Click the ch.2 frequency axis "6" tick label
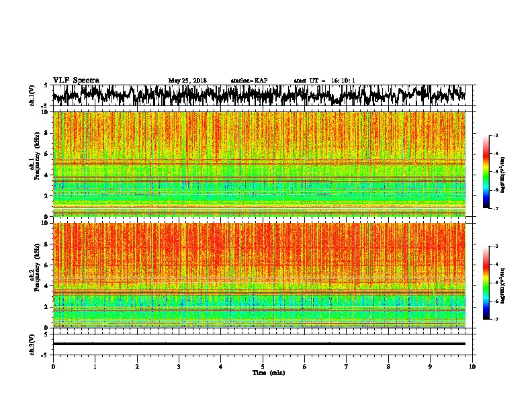532x411 pixels. (x=47, y=265)
